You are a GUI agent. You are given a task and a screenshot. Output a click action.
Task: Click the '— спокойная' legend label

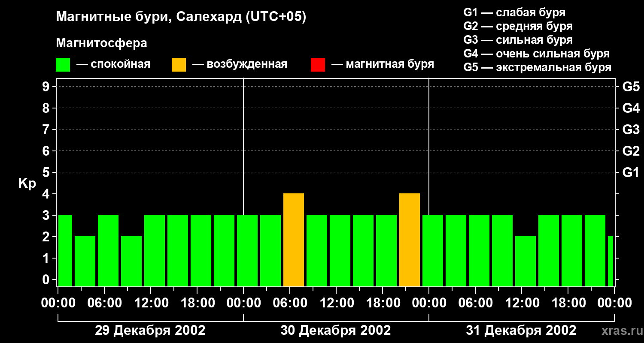coord(113,64)
